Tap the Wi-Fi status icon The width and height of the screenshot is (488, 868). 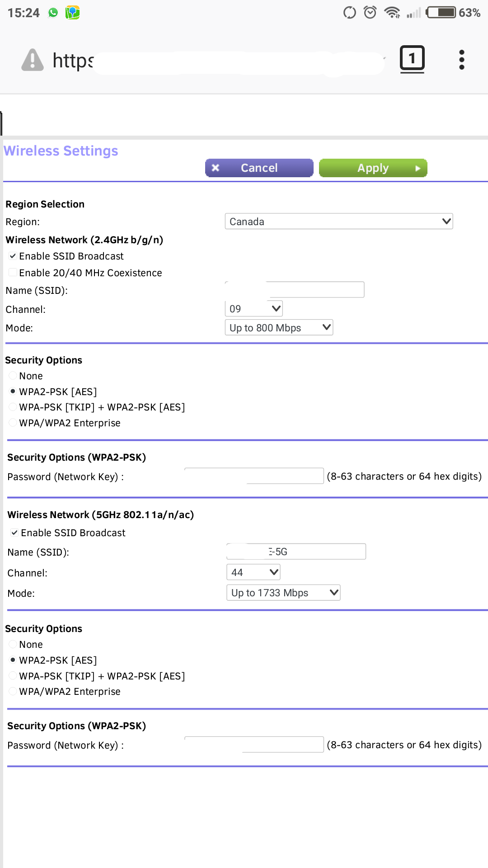(x=392, y=13)
